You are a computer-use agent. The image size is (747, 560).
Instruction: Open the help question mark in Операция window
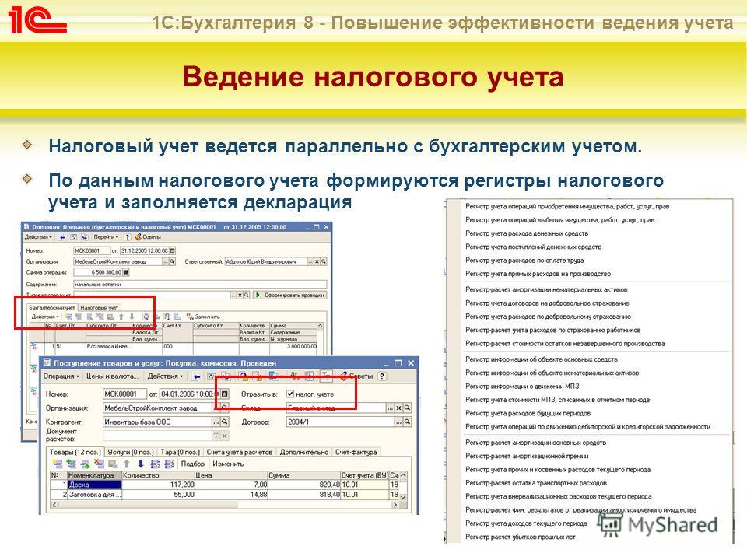coord(127,237)
